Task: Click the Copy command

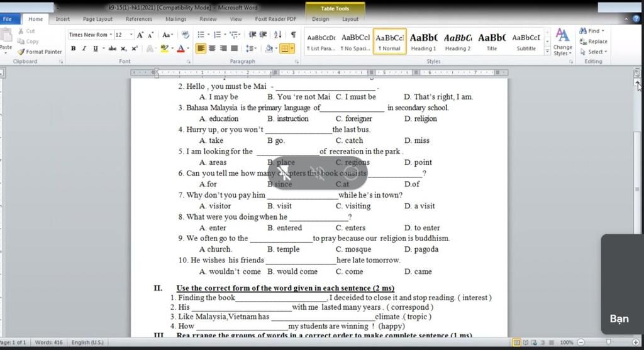Action: (x=28, y=42)
